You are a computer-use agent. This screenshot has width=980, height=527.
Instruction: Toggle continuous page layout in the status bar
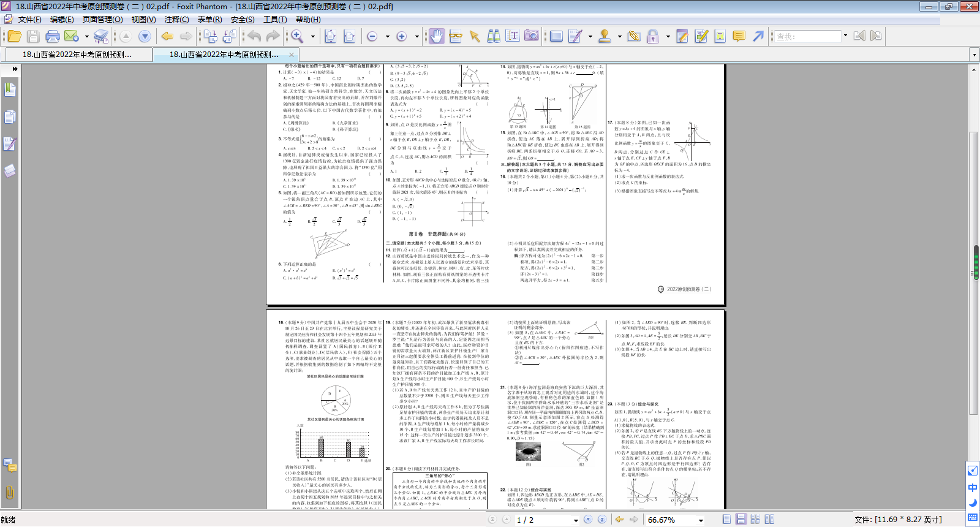coord(741,519)
